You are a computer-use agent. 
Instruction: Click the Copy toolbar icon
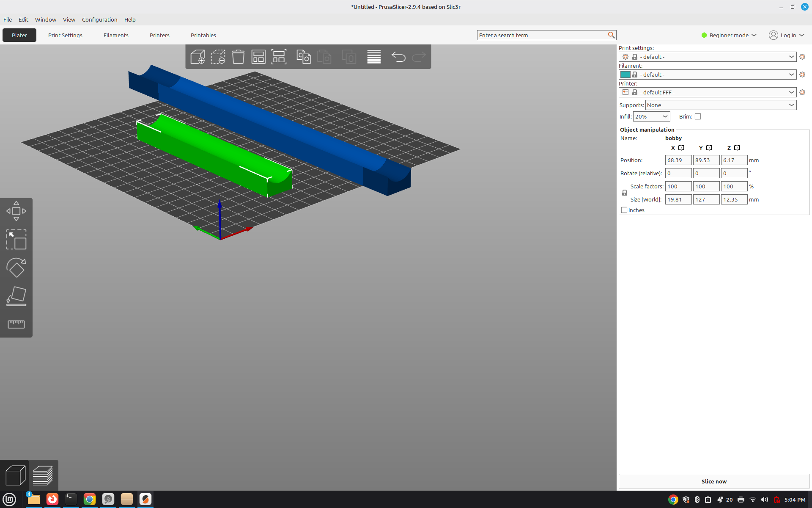pos(304,57)
